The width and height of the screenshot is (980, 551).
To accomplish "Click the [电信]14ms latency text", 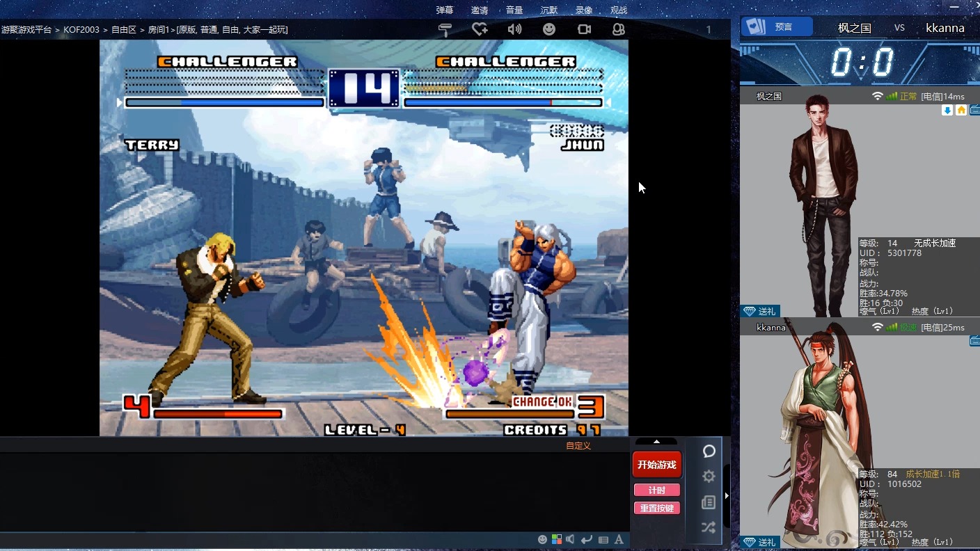I will [942, 96].
